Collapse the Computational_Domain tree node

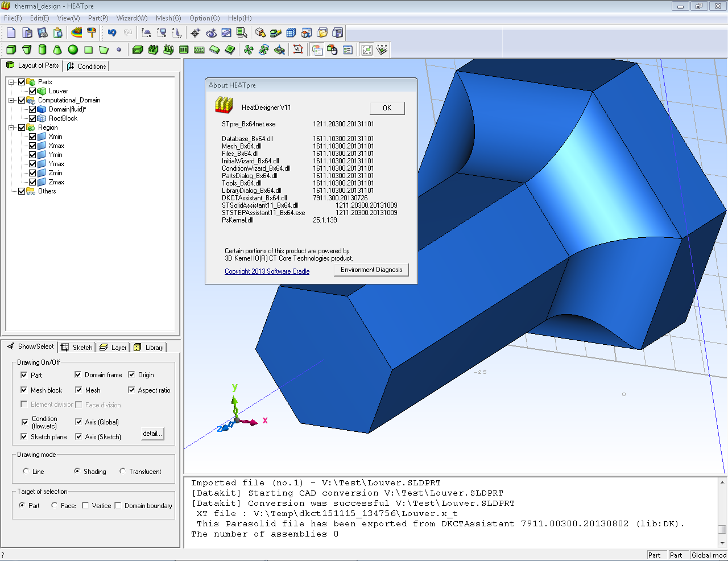click(11, 100)
